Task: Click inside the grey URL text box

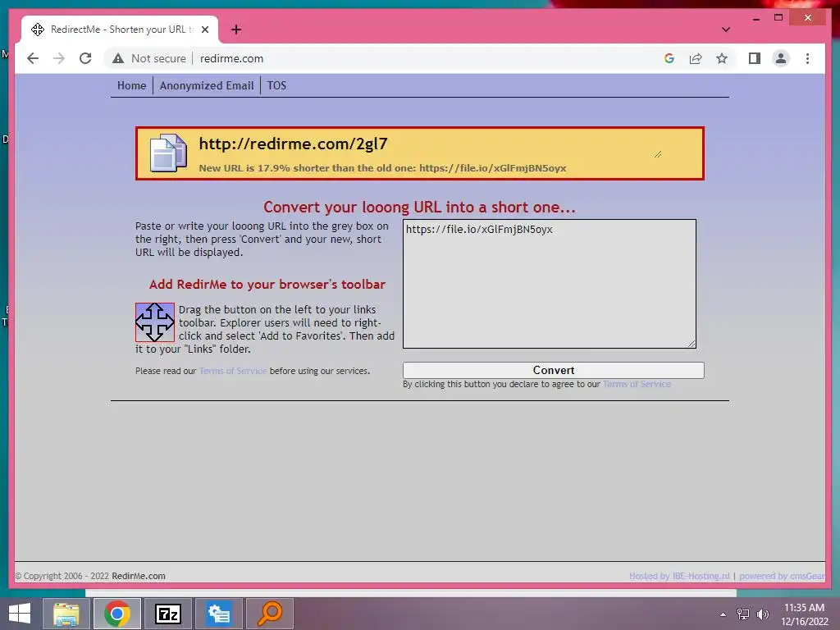Action: pos(549,283)
